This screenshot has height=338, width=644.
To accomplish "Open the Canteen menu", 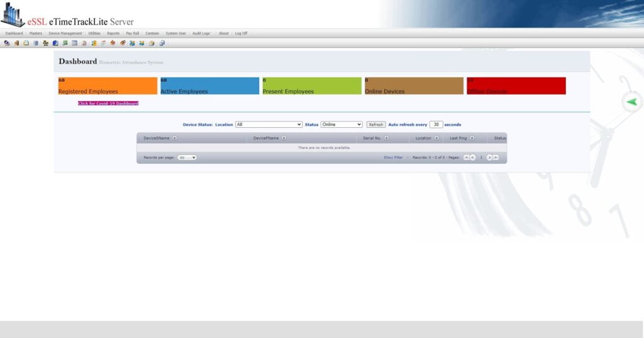I will tap(152, 33).
